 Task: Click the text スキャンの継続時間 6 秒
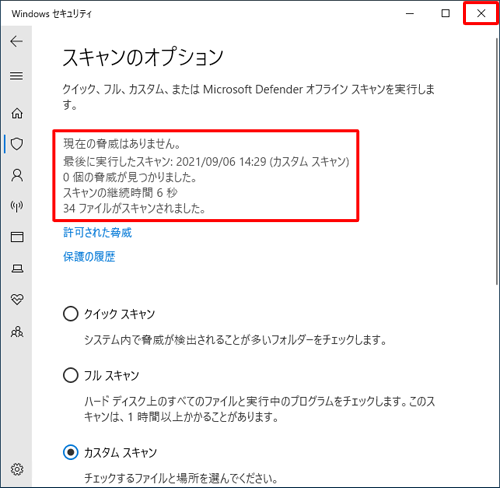120,193
